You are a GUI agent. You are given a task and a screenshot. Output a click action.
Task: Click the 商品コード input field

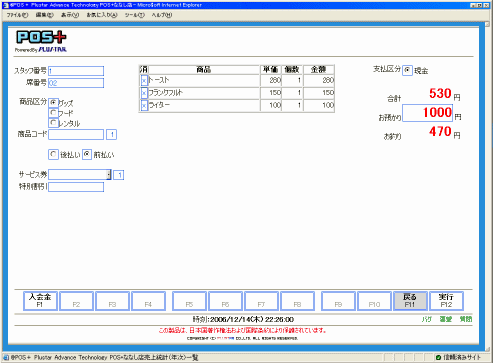pyautogui.click(x=76, y=134)
